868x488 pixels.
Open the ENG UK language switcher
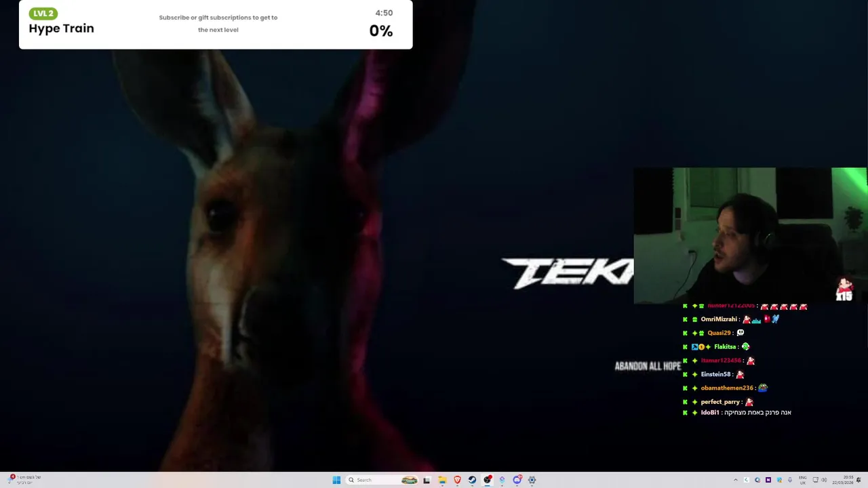tap(803, 480)
